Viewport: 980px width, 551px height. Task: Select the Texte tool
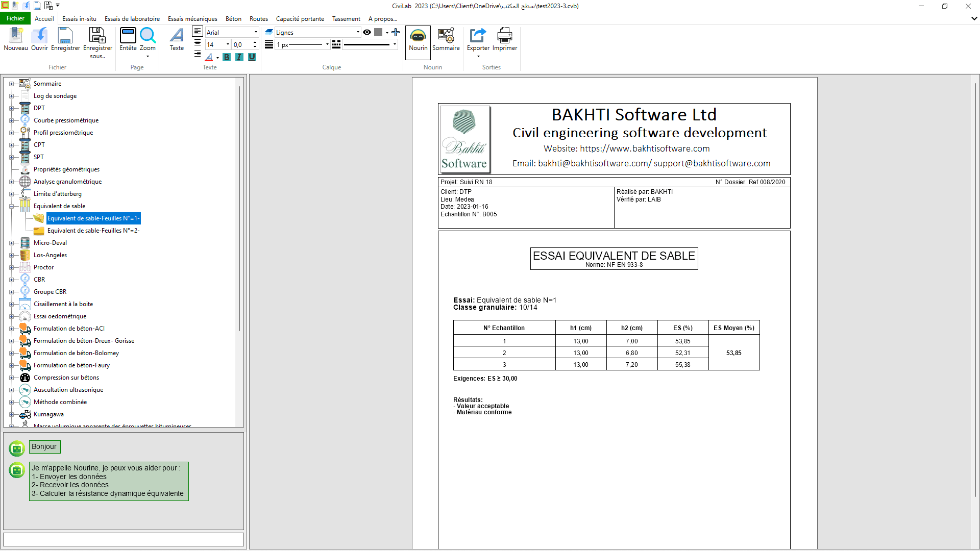click(x=177, y=39)
